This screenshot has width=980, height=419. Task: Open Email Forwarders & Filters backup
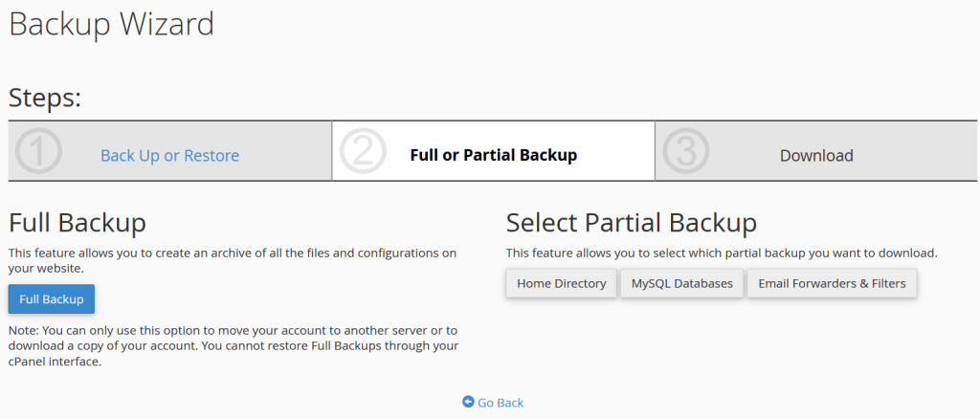(x=832, y=283)
